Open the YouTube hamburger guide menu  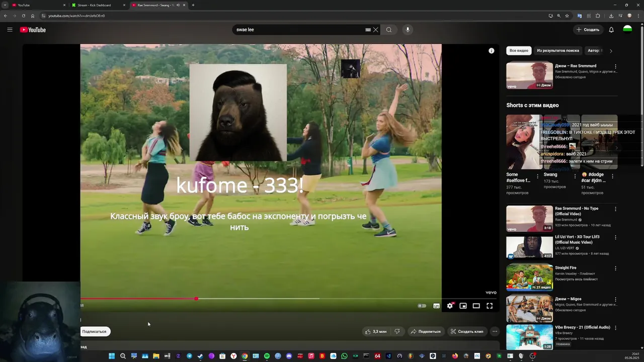pos(10,30)
